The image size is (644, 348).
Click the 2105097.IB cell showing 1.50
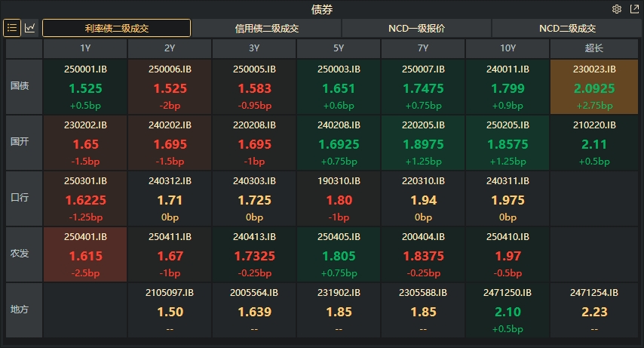[x=170, y=310]
